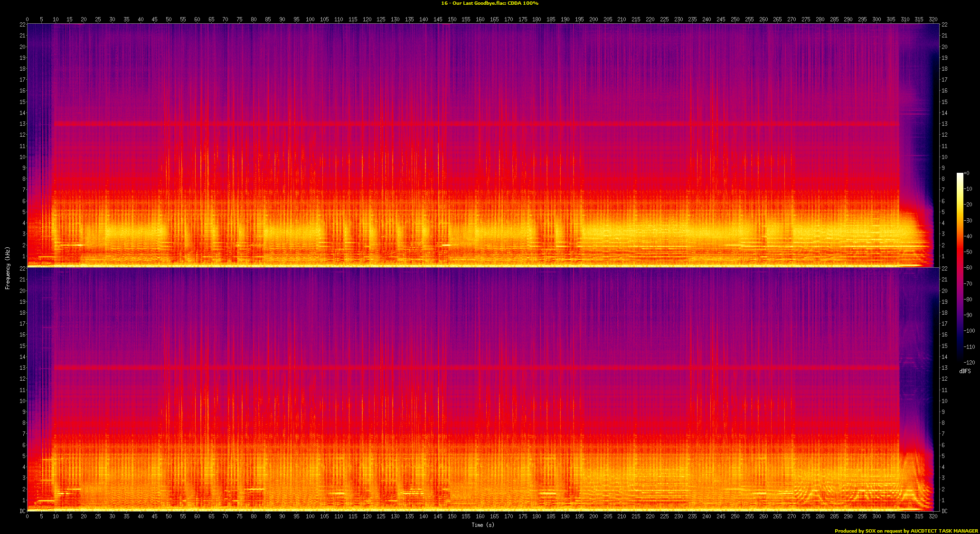This screenshot has height=534, width=980.
Task: Click the 'CDDA 100%' text in the title
Action: pyautogui.click(x=523, y=3)
